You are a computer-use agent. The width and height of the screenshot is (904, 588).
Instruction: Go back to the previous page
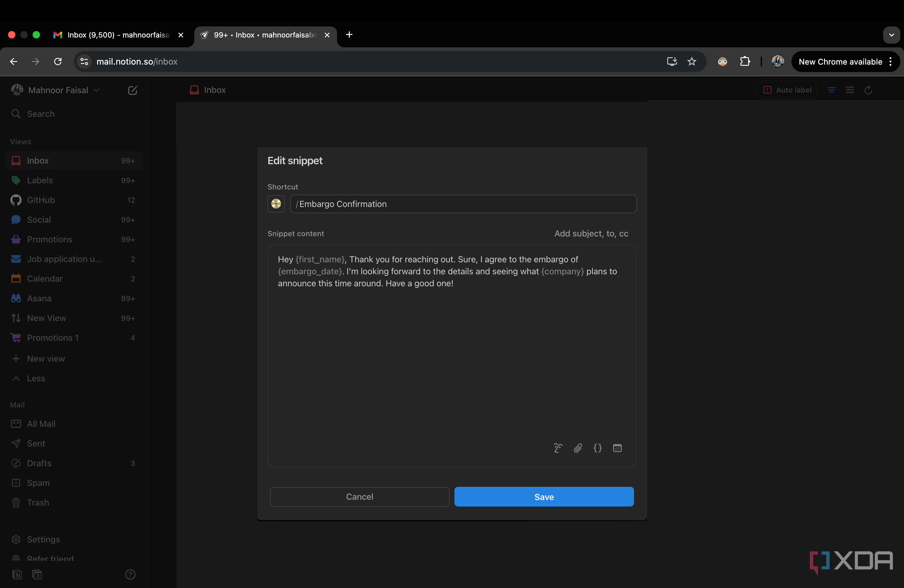point(14,62)
